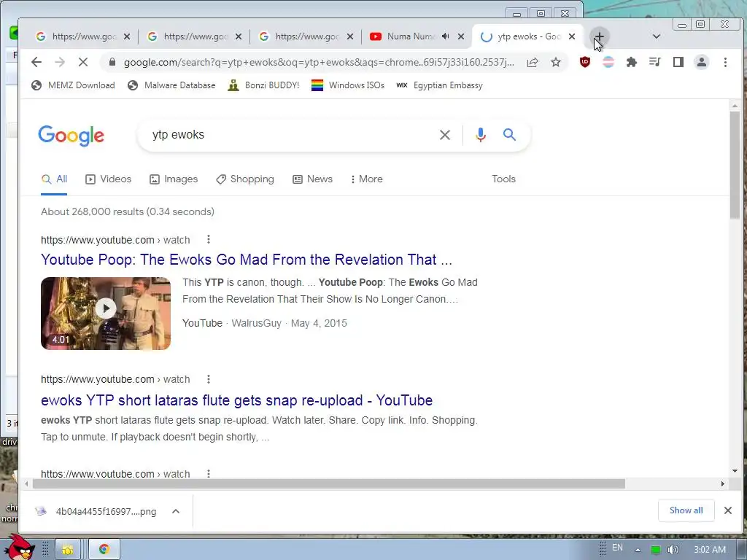Open a new tab

tap(599, 36)
